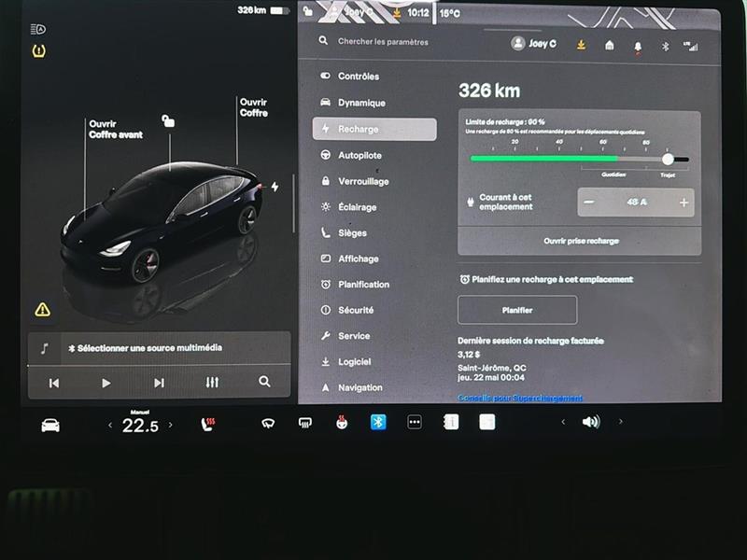The width and height of the screenshot is (747, 560).
Task: Open the Navigation settings
Action: [351, 387]
